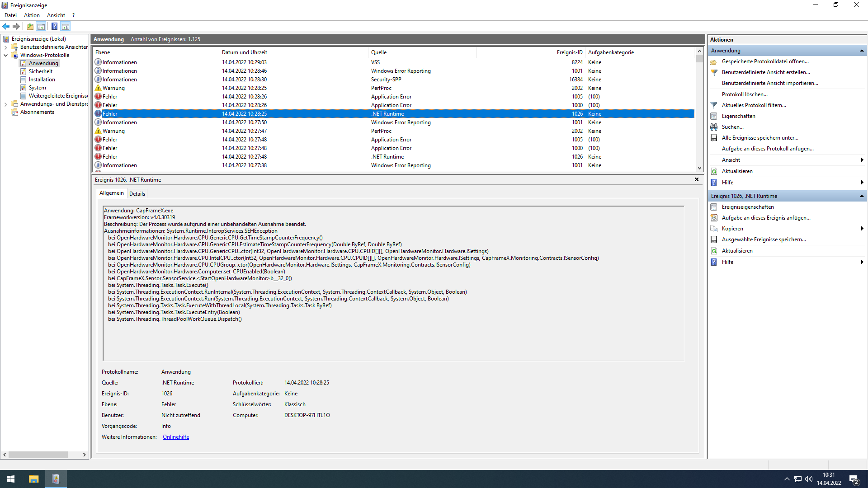
Task: Close the event 1026 preview pane
Action: (697, 179)
